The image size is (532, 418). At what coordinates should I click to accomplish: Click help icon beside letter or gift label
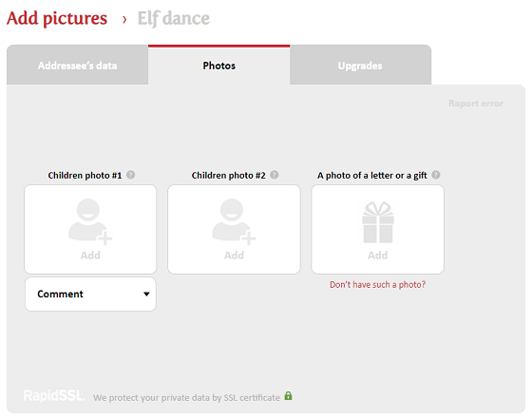(436, 175)
